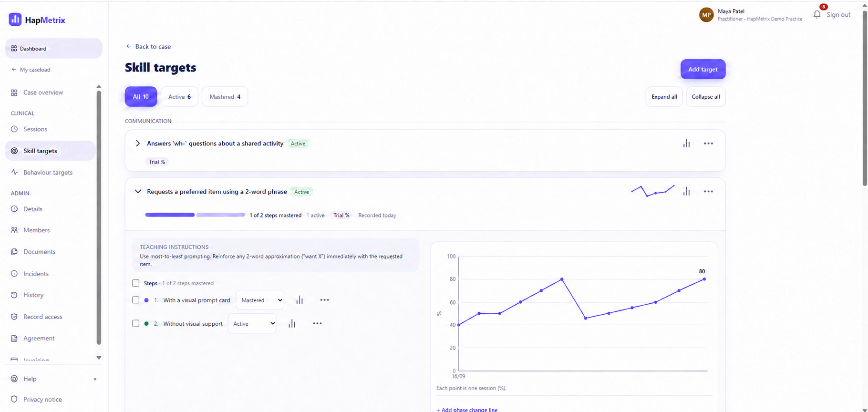Click Collapse all button
Image resolution: width=868 pixels, height=412 pixels.
point(706,97)
